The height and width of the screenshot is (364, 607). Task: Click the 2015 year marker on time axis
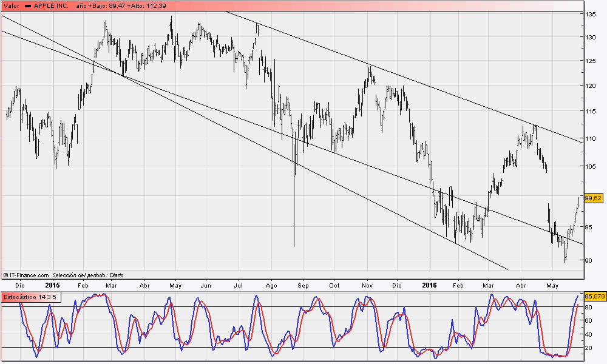click(x=53, y=285)
